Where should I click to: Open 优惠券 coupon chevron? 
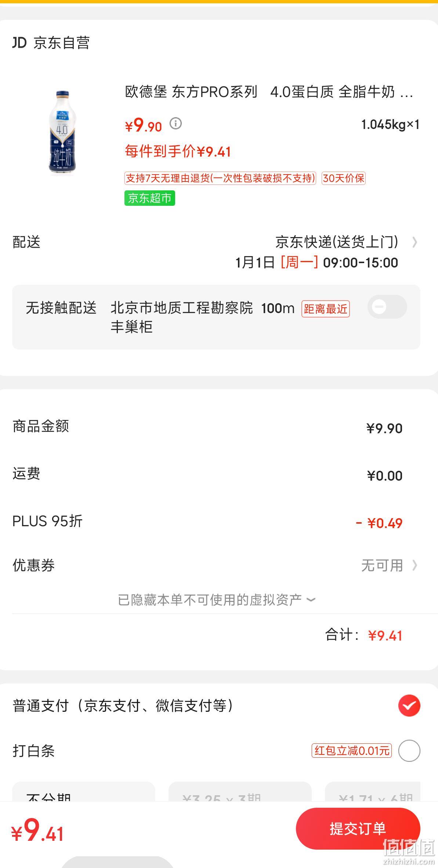coord(415,565)
